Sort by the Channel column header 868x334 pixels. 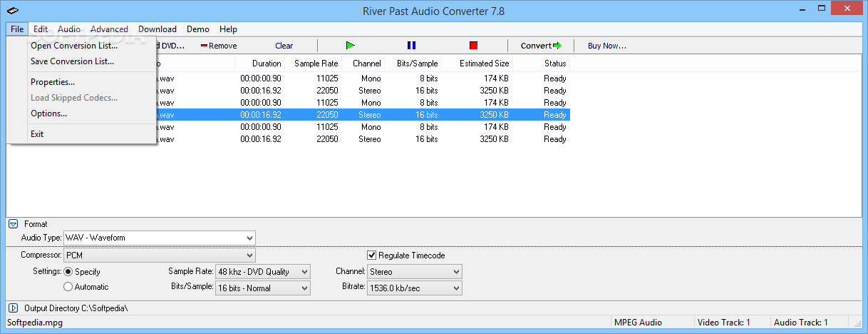(363, 64)
